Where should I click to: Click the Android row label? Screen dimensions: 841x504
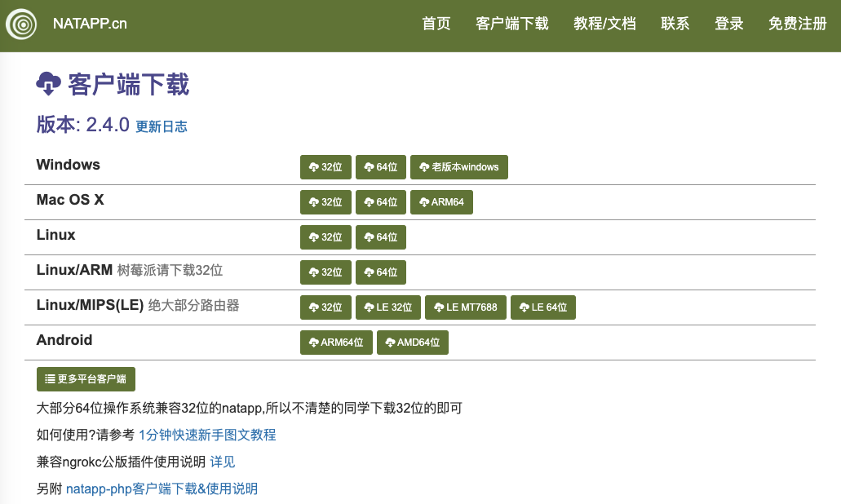point(64,340)
